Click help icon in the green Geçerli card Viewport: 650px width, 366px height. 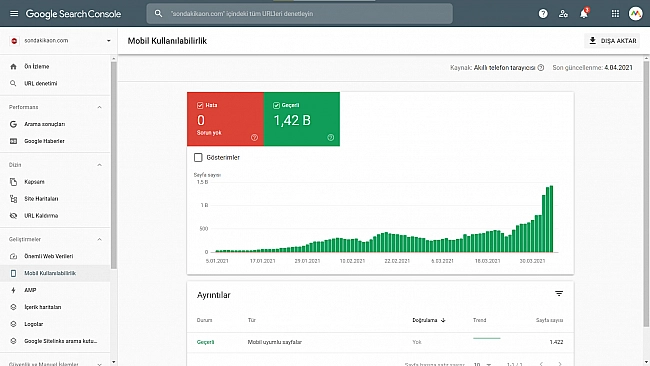[x=330, y=138]
